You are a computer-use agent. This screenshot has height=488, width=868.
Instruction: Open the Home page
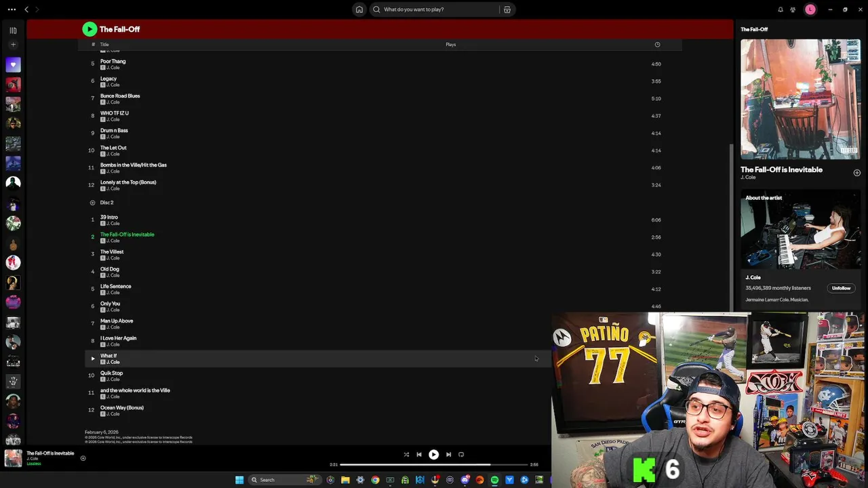[x=359, y=9]
